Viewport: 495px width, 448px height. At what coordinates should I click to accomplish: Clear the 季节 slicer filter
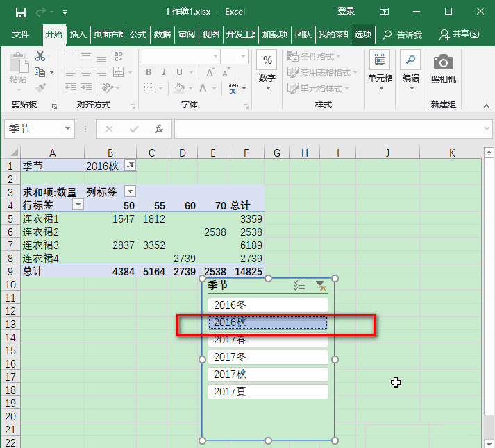pos(320,285)
